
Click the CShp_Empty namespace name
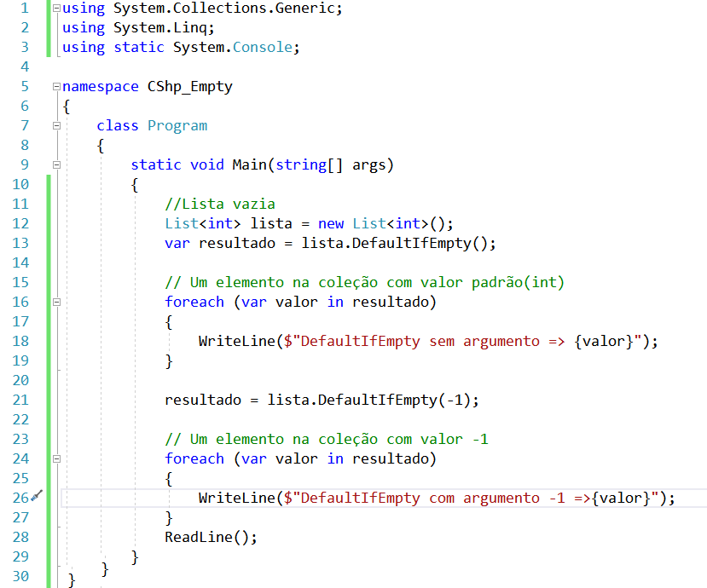190,87
